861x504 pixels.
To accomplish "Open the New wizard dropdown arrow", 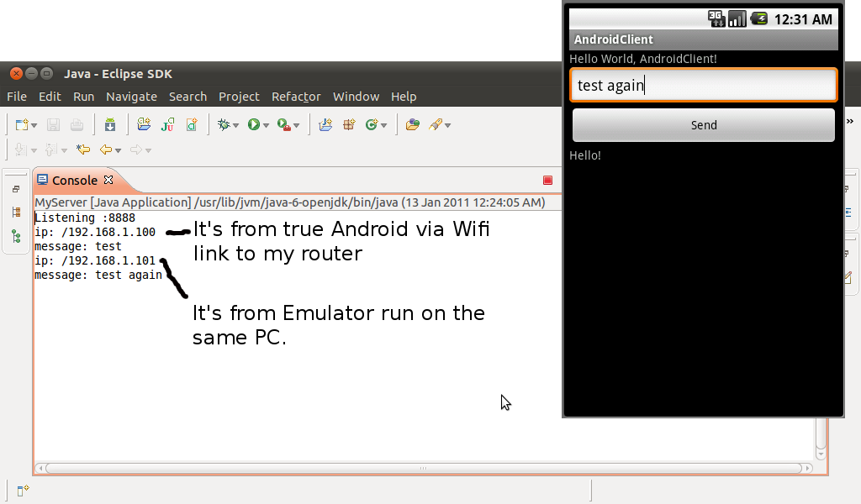I will tap(34, 123).
